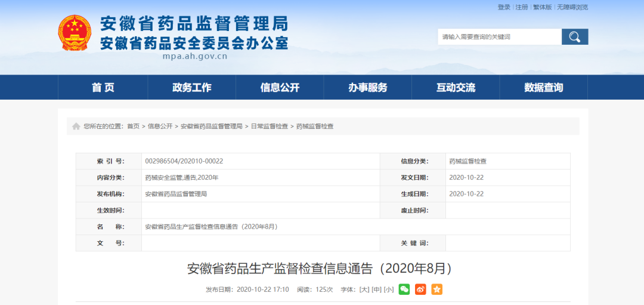This screenshot has height=305, width=644.
Task: Open the 办事服务 navigation menu
Action: 368,88
